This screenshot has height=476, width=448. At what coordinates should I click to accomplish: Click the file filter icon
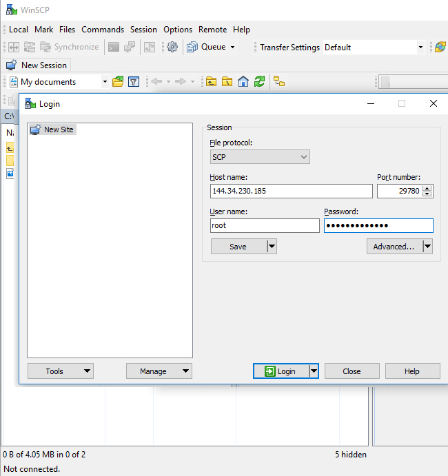tap(134, 81)
